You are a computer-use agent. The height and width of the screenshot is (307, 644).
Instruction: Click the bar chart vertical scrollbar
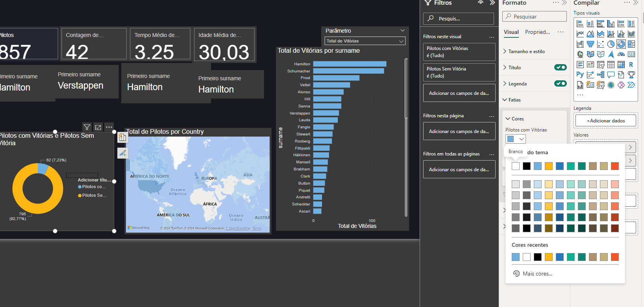tap(406, 89)
